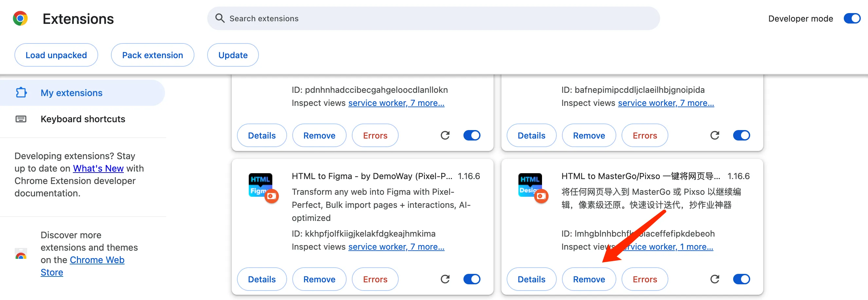View Errors for HTML to MasterGo/Pixso
The height and width of the screenshot is (300, 868).
click(x=644, y=279)
